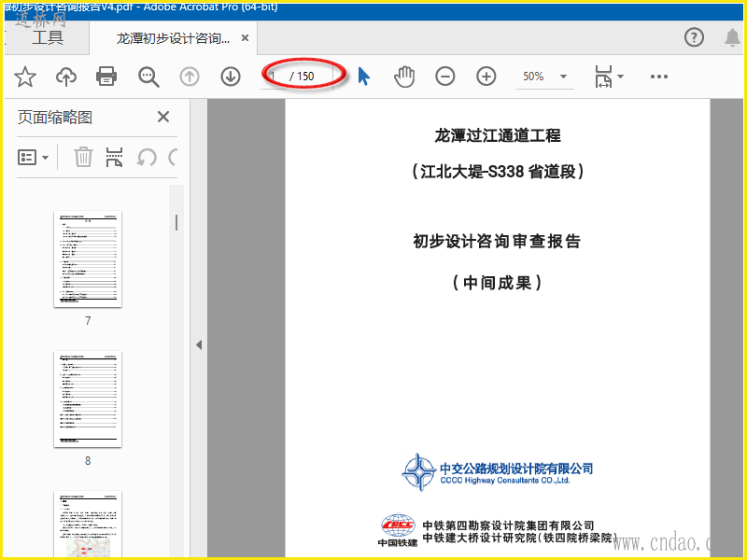Click the 龙潭过江通道工程 heading
The height and width of the screenshot is (560, 747).
(498, 135)
